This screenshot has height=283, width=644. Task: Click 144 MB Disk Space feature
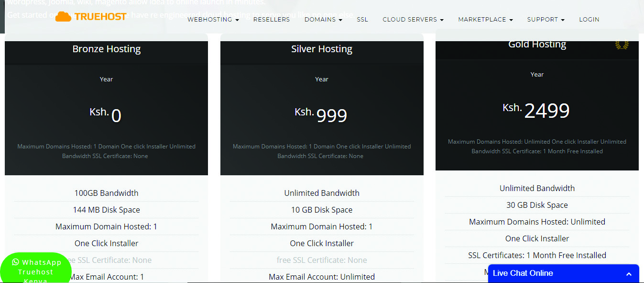click(107, 210)
